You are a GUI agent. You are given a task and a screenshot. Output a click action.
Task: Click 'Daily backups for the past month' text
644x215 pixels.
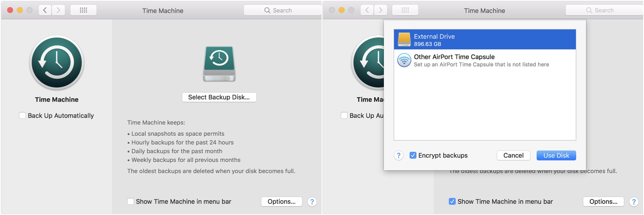(x=177, y=151)
